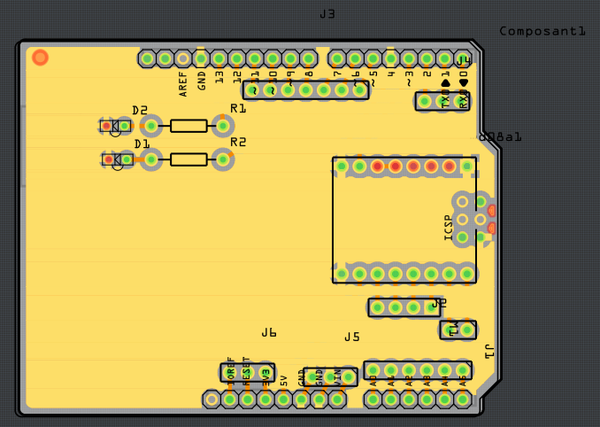Select the R2 resistor body

point(188,159)
